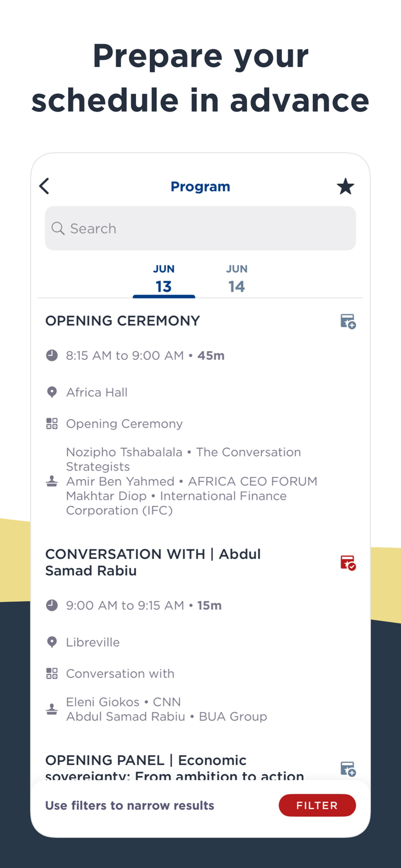Click the location pin next to Africa Hall
Screen dimensions: 401x868
[x=51, y=392]
